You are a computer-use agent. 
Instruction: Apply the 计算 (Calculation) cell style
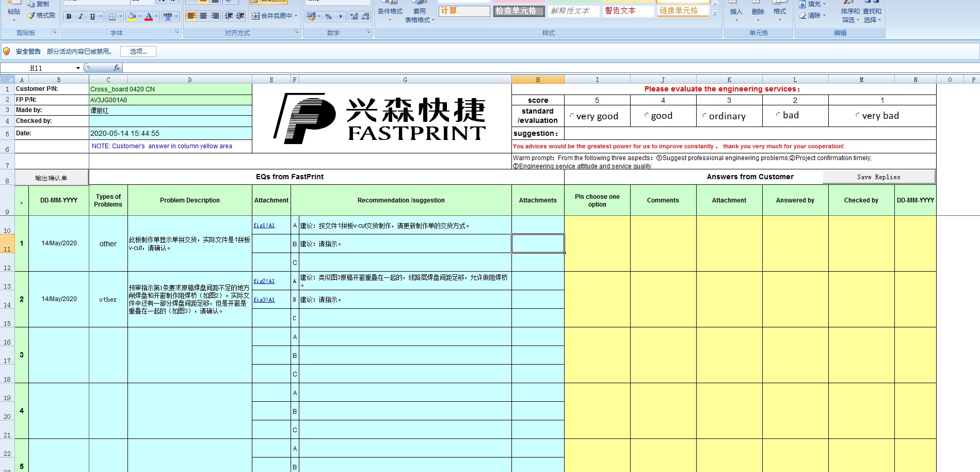(x=464, y=11)
